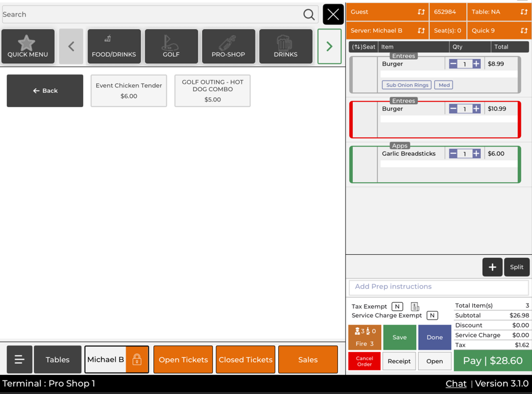
Task: Toggle the Tax Exempt N box
Action: 397,307
